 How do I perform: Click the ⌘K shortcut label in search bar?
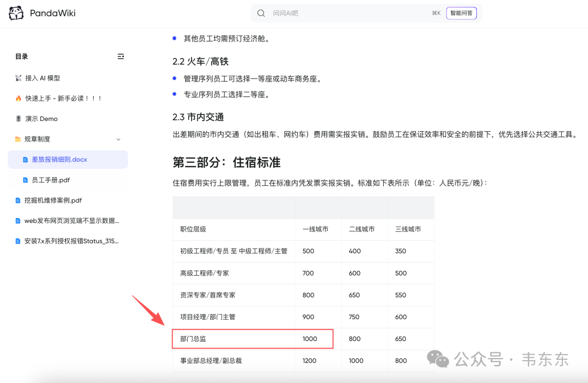click(436, 13)
